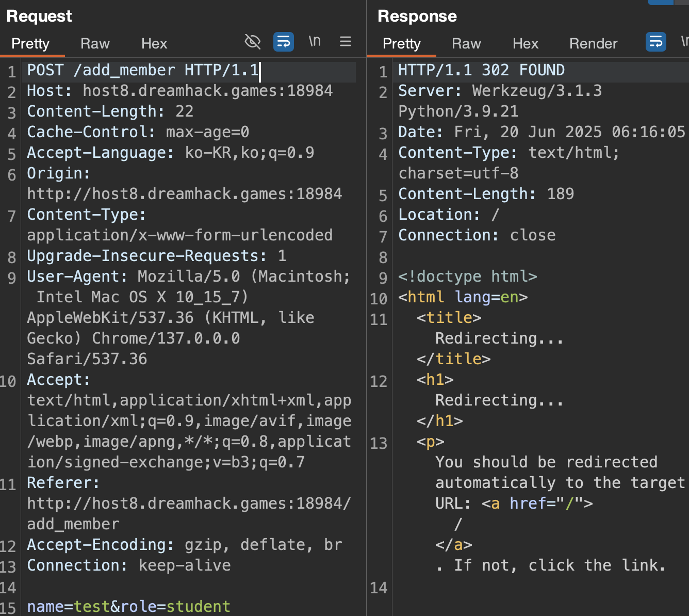Click the '. If not, click the link.' text
The height and width of the screenshot is (616, 689).
coord(551,565)
